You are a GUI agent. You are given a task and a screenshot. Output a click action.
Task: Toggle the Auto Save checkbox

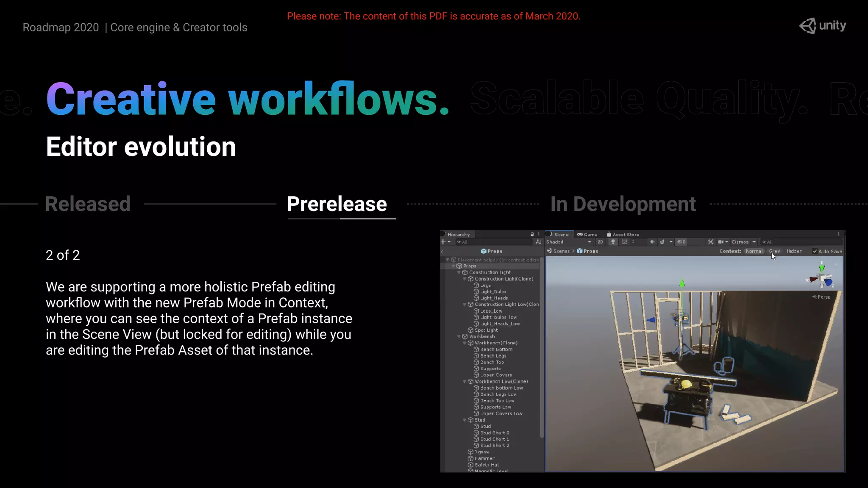pos(815,251)
